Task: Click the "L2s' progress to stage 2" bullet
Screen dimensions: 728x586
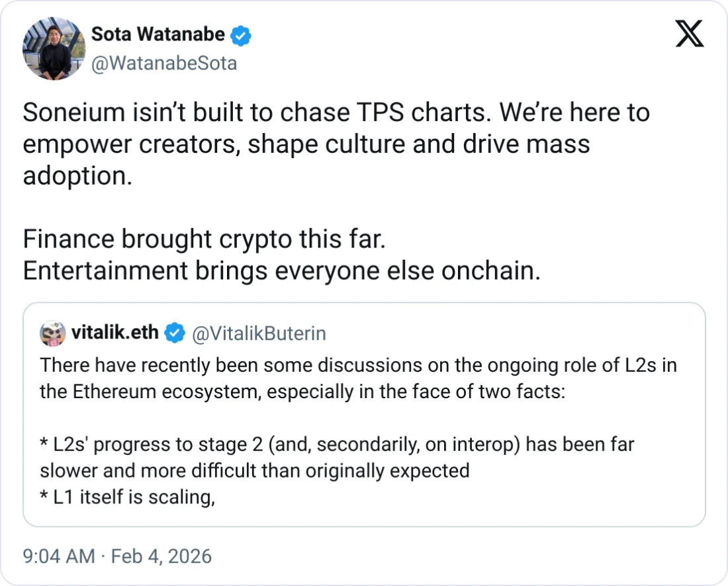Action: click(x=337, y=444)
